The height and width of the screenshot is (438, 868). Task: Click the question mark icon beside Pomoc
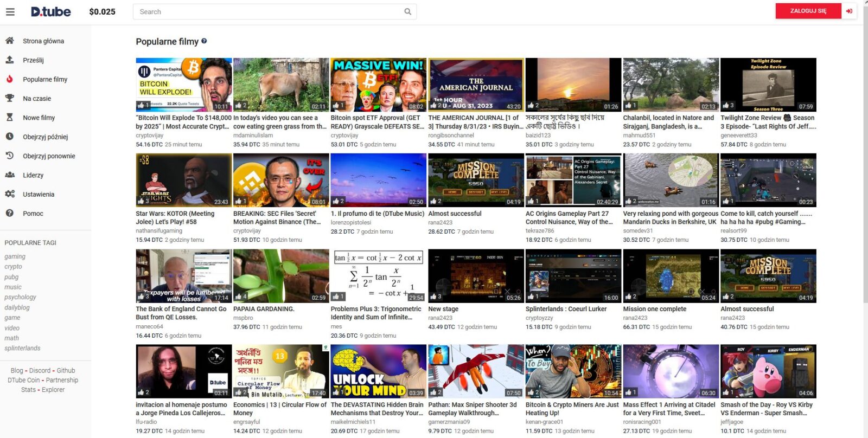(x=9, y=213)
